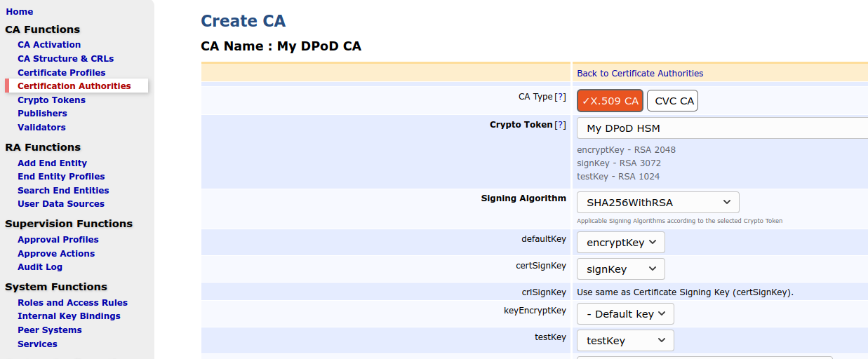
Task: Click the help [?] icon beside Crypto Token
Action: pos(560,125)
